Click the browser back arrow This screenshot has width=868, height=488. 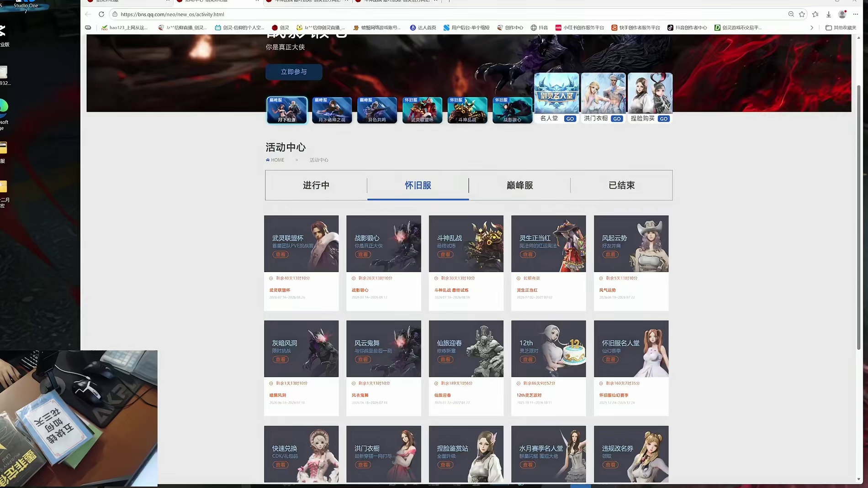(x=88, y=14)
